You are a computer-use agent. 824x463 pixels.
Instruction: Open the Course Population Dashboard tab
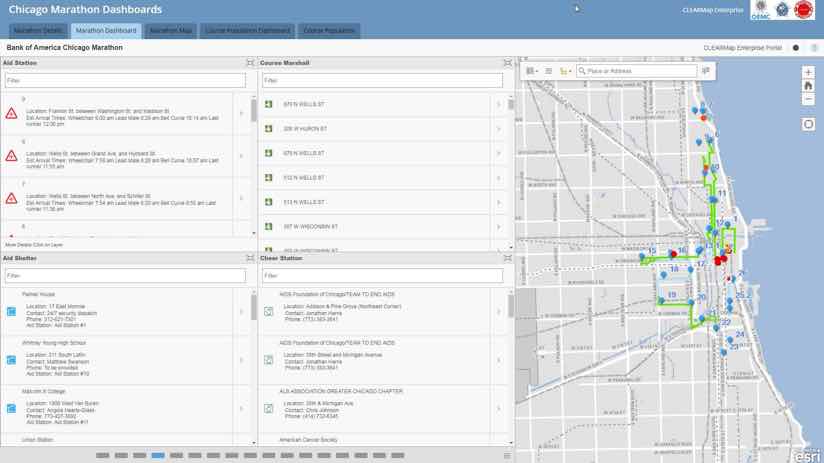(x=247, y=30)
